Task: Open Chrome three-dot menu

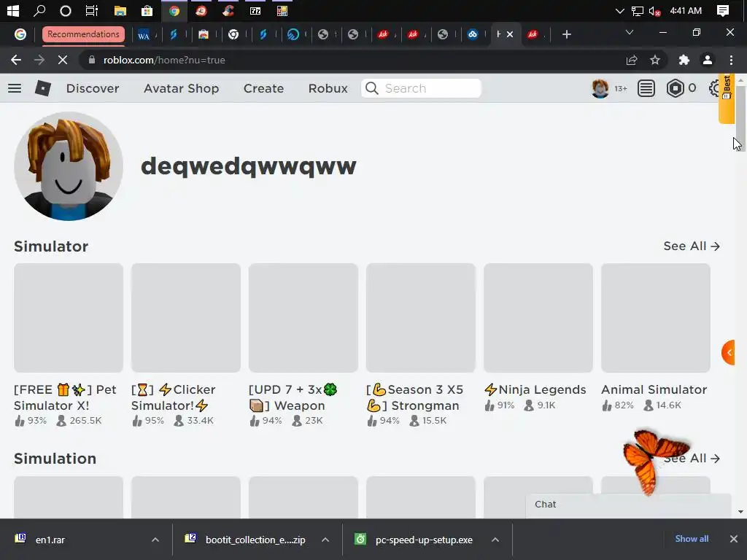Action: [731, 60]
